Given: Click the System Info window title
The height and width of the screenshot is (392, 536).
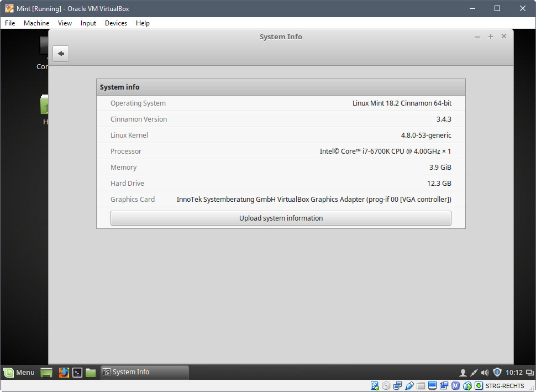Looking at the screenshot, I should click(281, 37).
